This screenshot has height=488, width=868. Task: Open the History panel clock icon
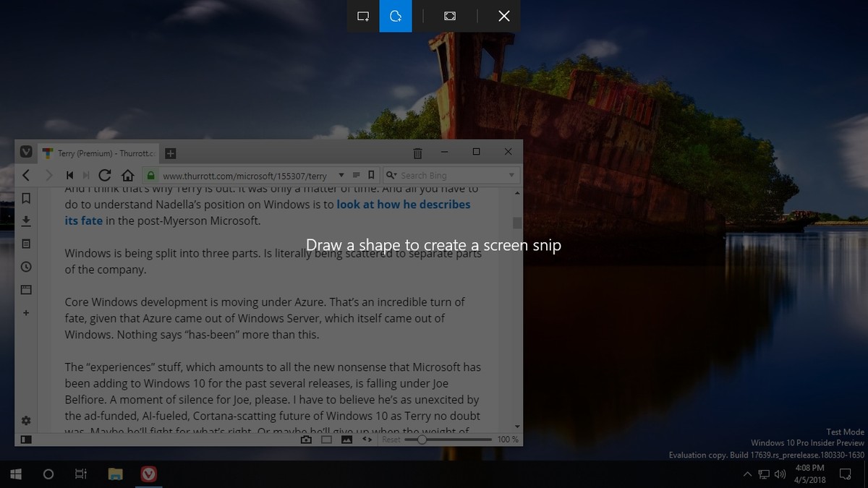pos(26,267)
